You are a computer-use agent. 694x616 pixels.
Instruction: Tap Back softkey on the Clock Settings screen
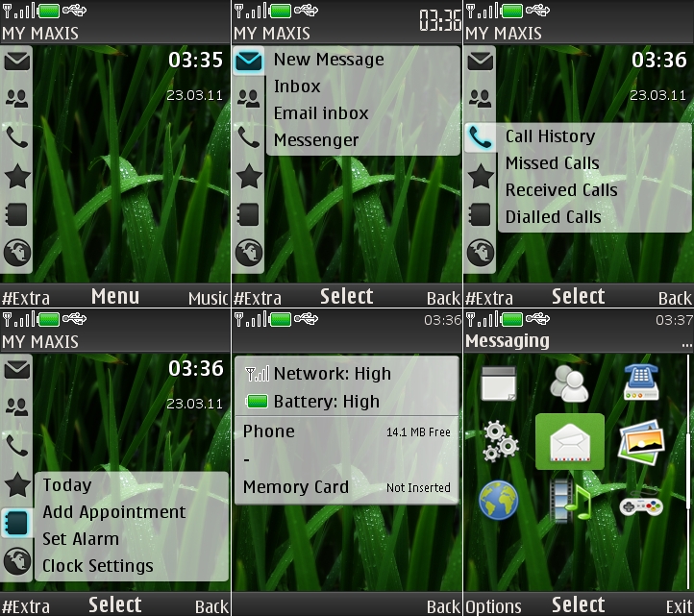tap(212, 606)
